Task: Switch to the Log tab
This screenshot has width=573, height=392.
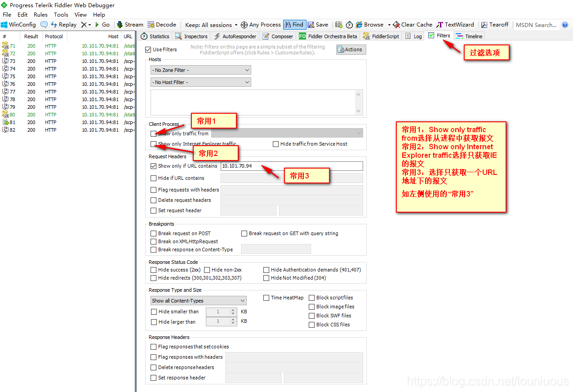Action: (x=413, y=36)
